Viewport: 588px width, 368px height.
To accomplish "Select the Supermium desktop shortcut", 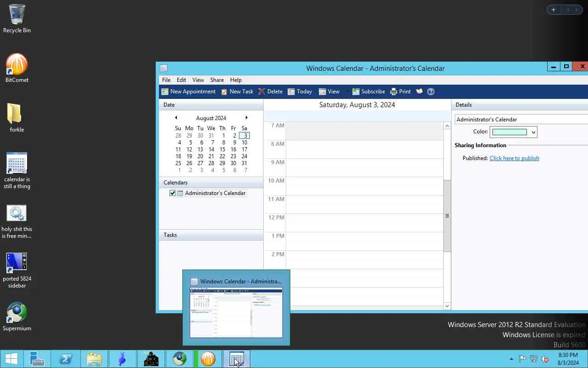I will pos(17,316).
